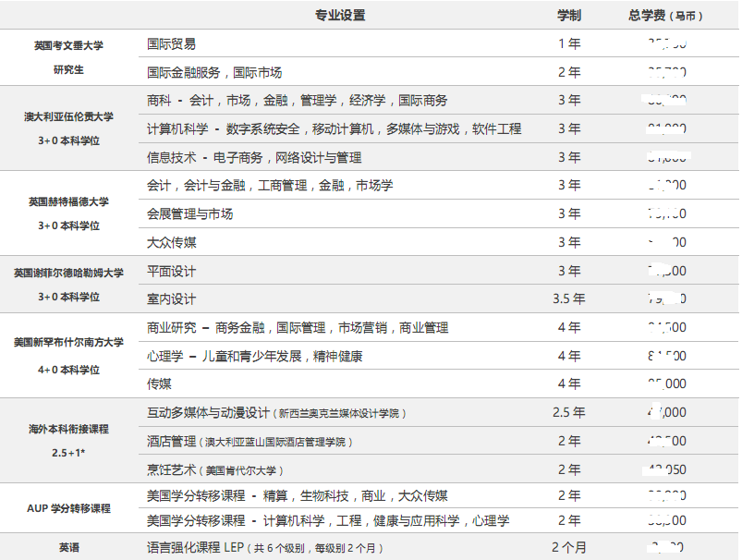The image size is (742, 560).
Task: Click the 室内设计 program row
Action: tap(439, 298)
